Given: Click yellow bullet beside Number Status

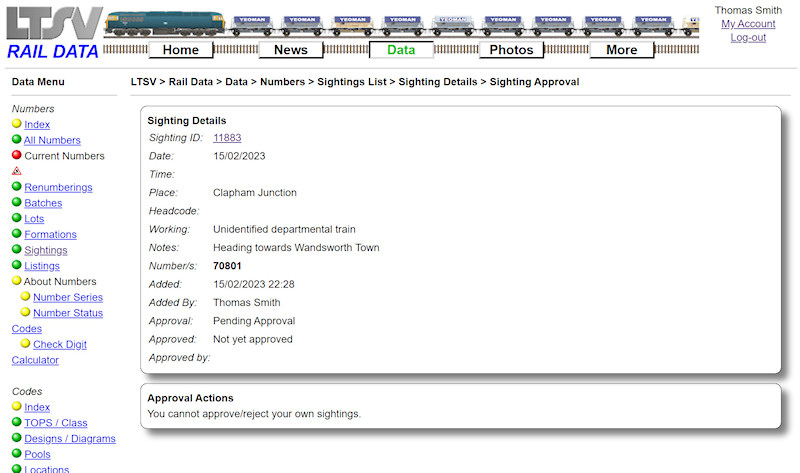Looking at the screenshot, I should (26, 312).
